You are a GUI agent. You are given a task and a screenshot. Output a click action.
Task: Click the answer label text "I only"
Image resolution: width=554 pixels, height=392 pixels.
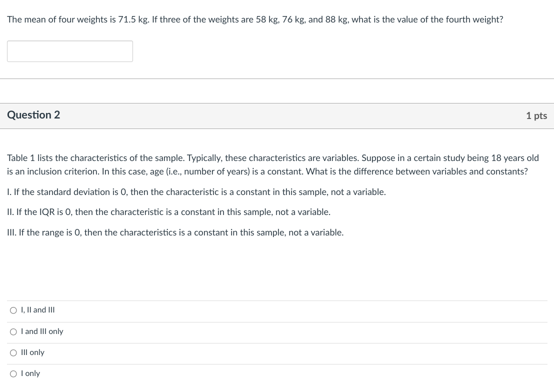pyautogui.click(x=30, y=373)
